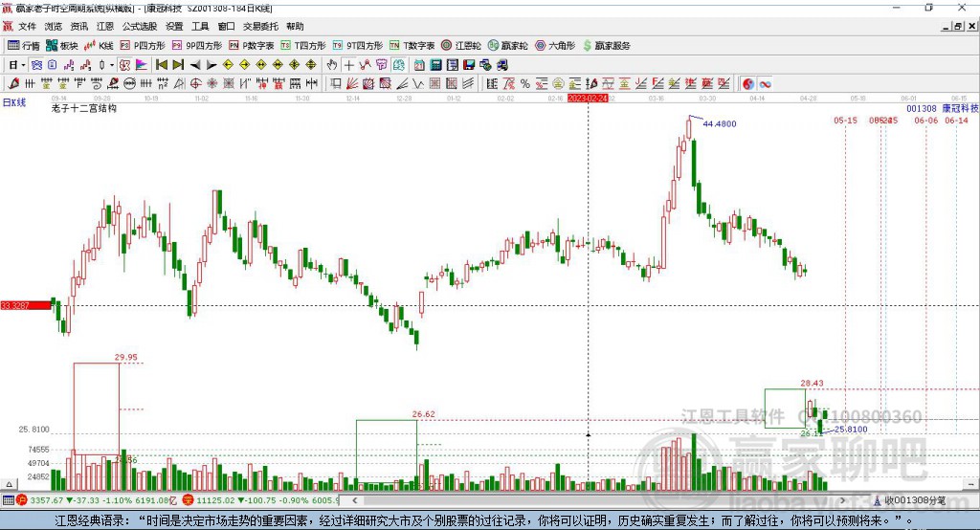The image size is (980, 530).
Task: Open the 板块 sector view
Action: click(x=62, y=46)
